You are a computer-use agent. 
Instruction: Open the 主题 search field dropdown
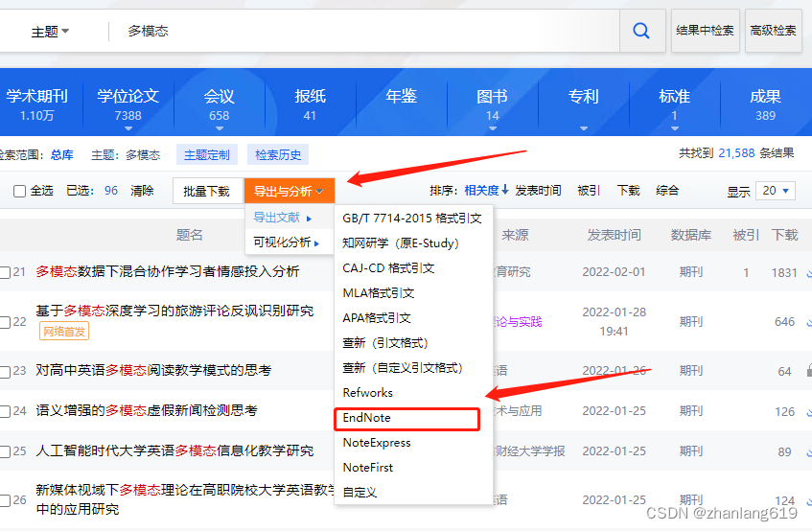(x=50, y=32)
